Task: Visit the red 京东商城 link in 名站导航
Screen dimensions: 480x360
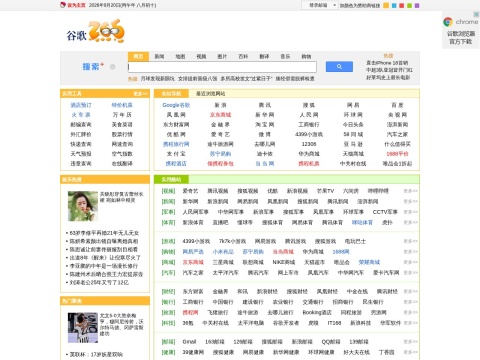Action: (220, 115)
